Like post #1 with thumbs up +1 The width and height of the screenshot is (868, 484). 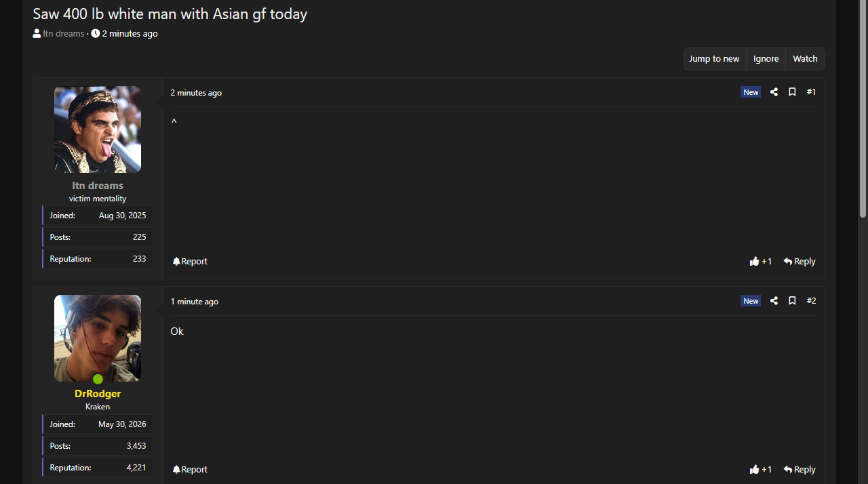761,262
